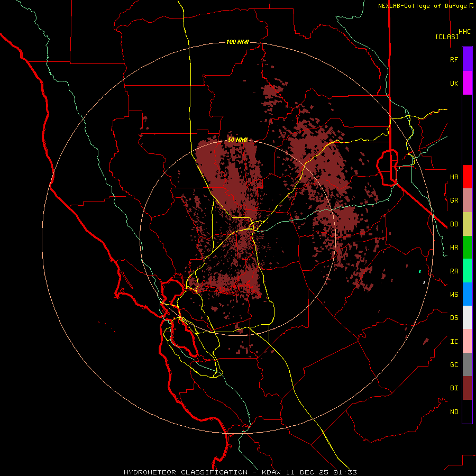
Task: Select the GR legend label
Action: pos(454,200)
